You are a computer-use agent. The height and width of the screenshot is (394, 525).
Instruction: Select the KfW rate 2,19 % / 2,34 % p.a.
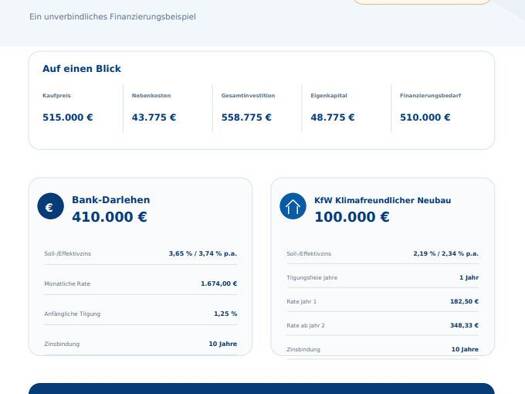(x=446, y=254)
